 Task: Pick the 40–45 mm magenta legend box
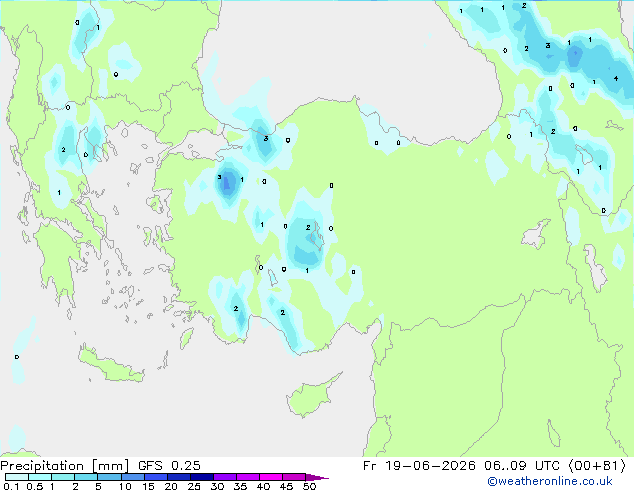click(271, 477)
